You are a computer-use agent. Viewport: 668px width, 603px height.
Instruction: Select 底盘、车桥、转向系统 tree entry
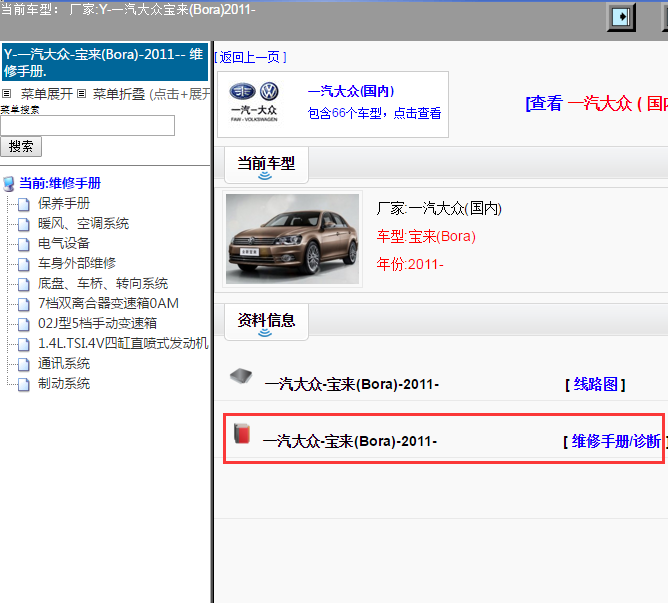point(103,283)
